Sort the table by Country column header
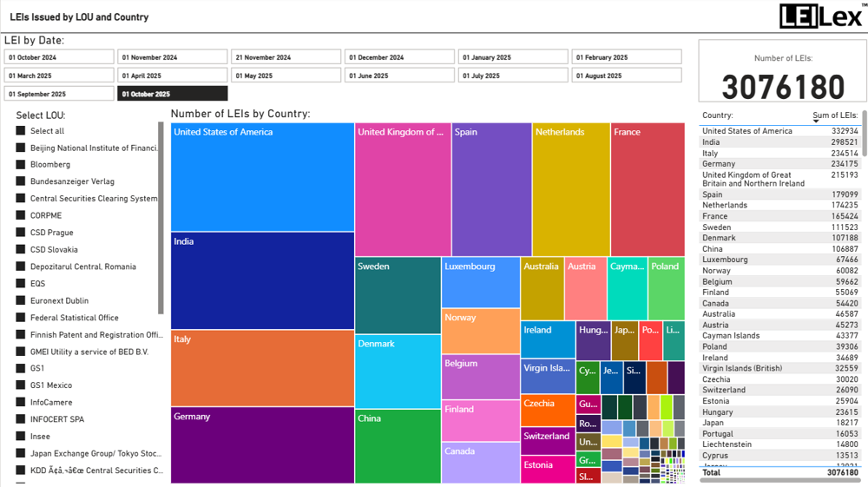 pos(718,115)
